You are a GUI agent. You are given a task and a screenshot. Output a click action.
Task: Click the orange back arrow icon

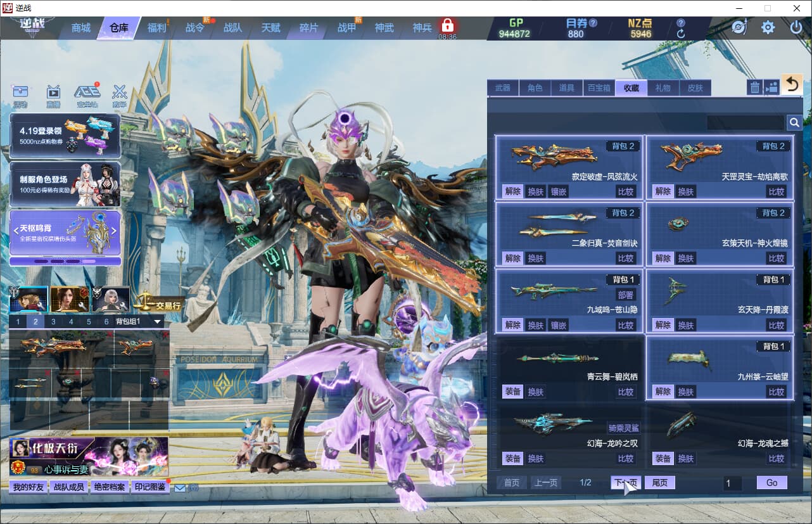792,84
